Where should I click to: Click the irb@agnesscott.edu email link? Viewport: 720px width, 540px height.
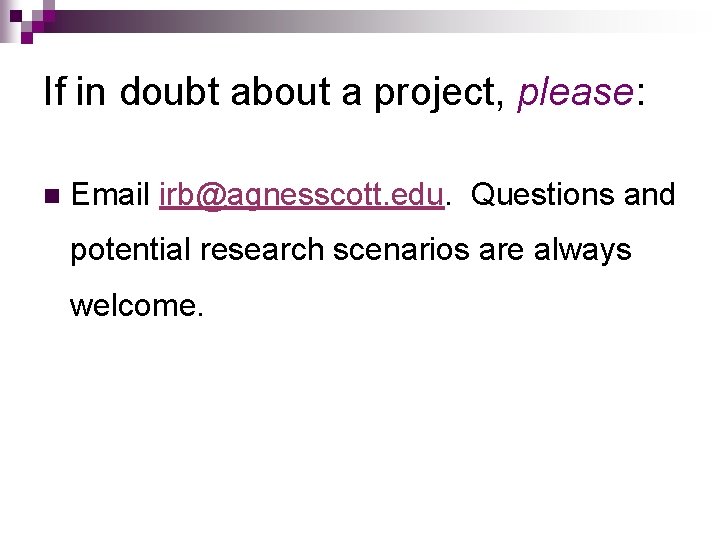[x=300, y=195]
